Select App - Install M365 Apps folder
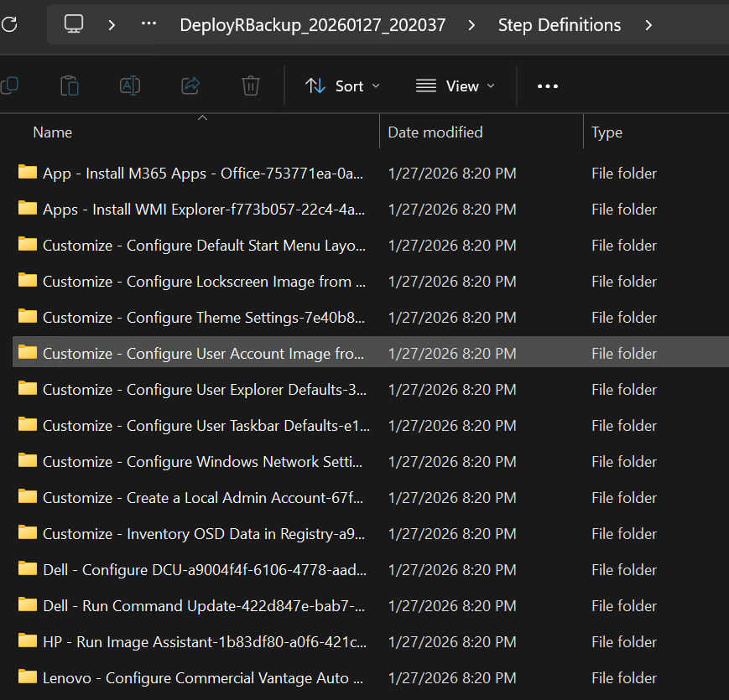This screenshot has height=700, width=729. click(x=202, y=174)
